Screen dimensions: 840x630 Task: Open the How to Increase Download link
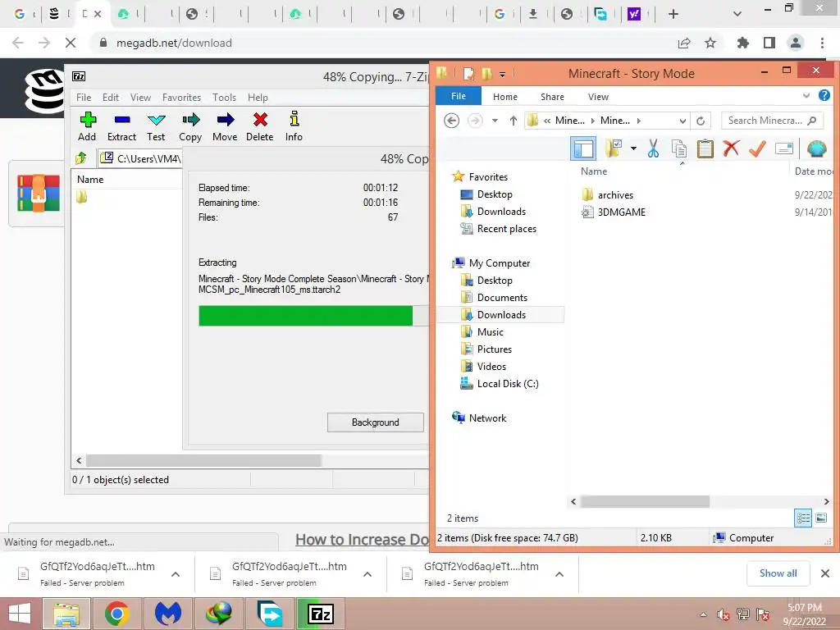362,540
